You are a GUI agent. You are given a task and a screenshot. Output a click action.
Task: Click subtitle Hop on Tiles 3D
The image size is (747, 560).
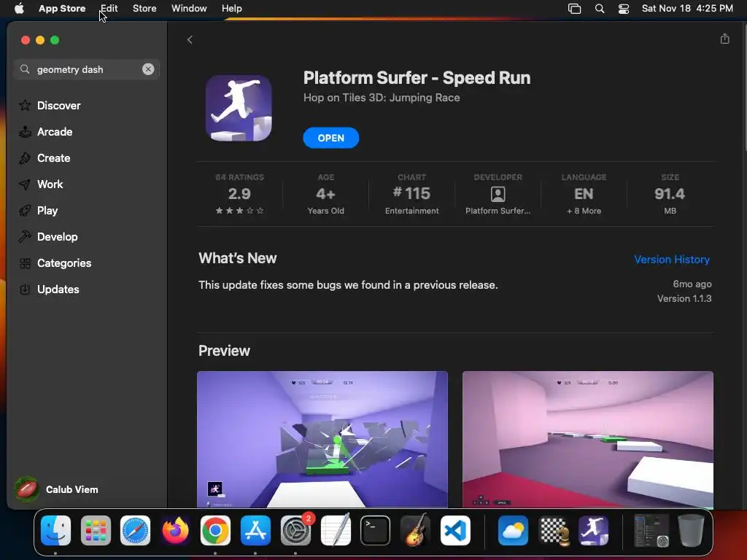(x=382, y=98)
